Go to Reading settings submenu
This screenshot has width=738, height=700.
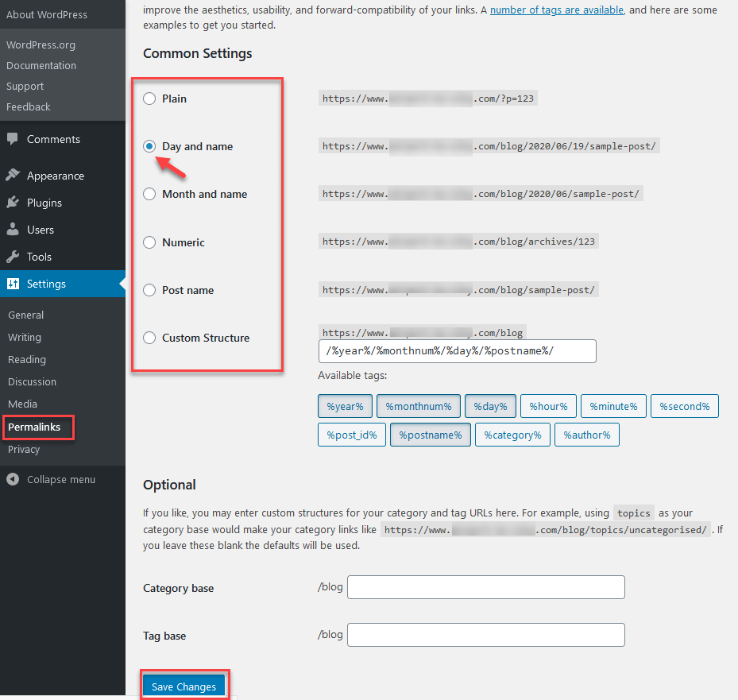tap(27, 360)
